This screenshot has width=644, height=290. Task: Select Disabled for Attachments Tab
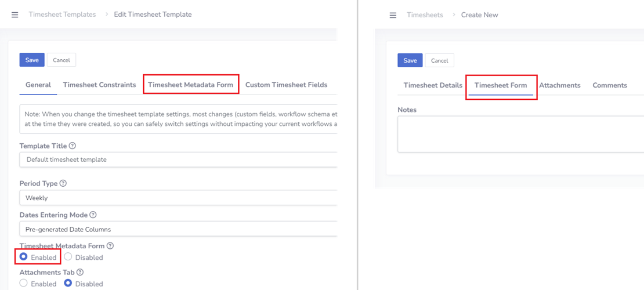[x=68, y=284]
